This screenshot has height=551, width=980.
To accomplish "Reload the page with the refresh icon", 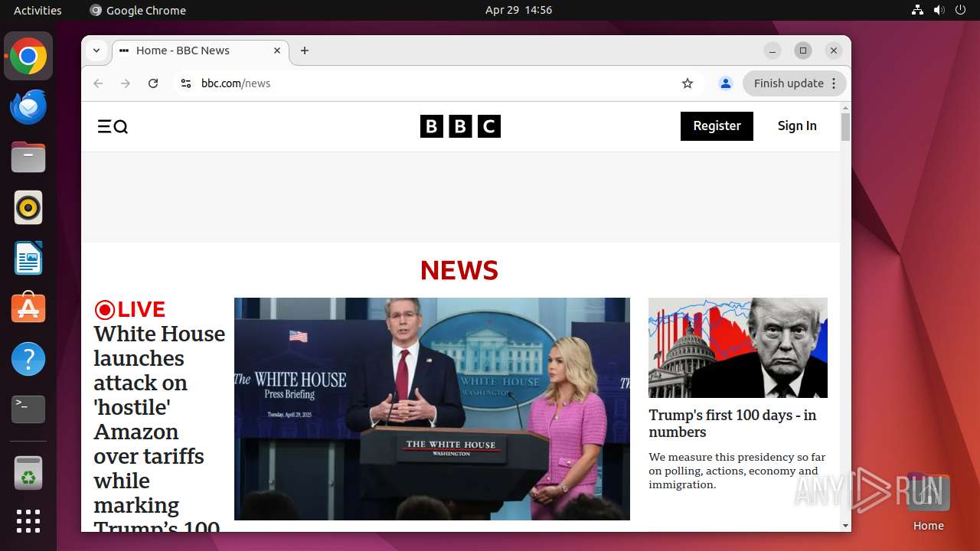I will 153,83.
